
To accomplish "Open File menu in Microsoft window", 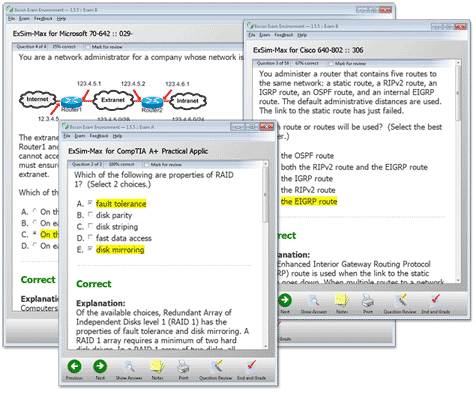I will 11,19.
